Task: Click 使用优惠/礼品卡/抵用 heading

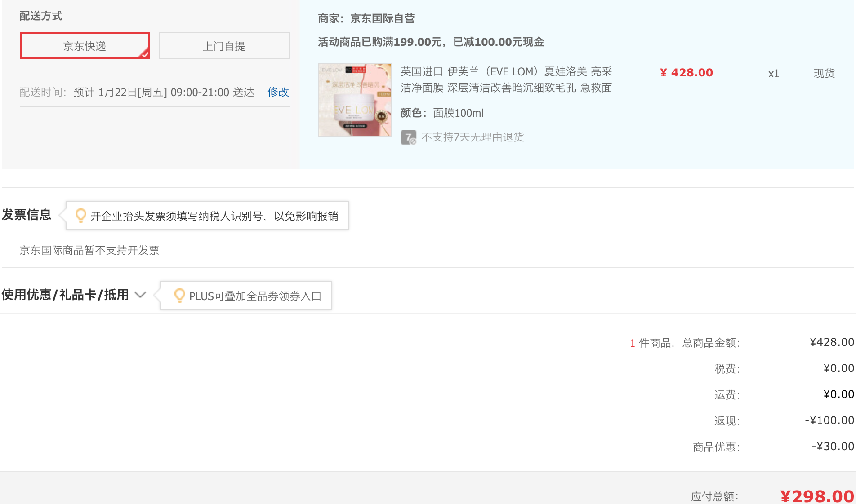Action: tap(65, 295)
